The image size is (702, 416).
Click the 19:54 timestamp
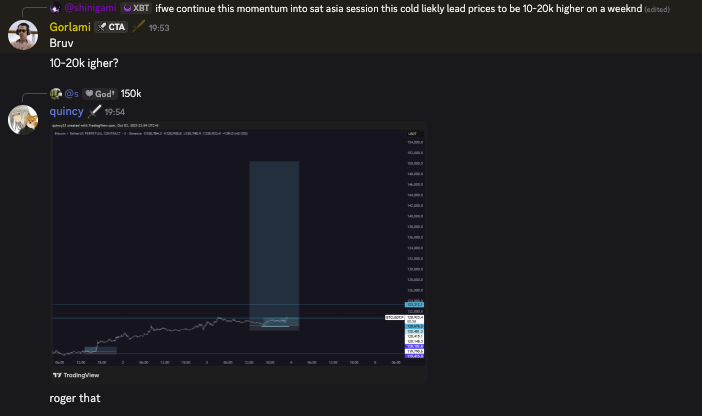[x=115, y=112]
